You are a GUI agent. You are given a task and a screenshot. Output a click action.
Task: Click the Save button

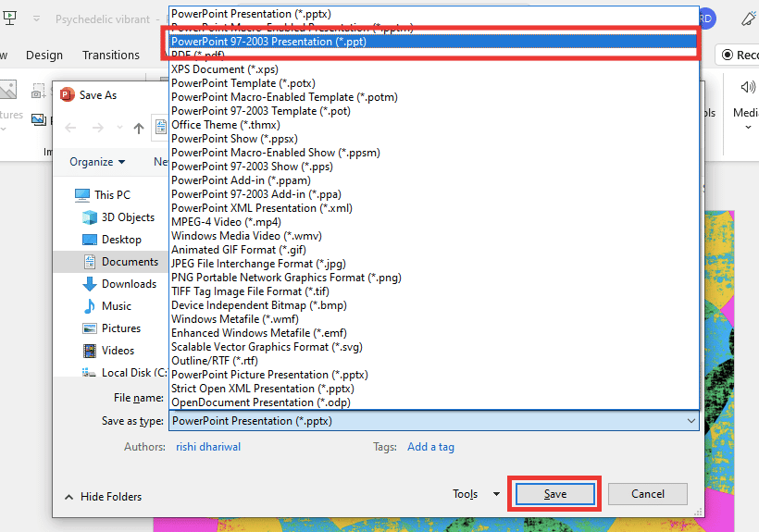[554, 494]
